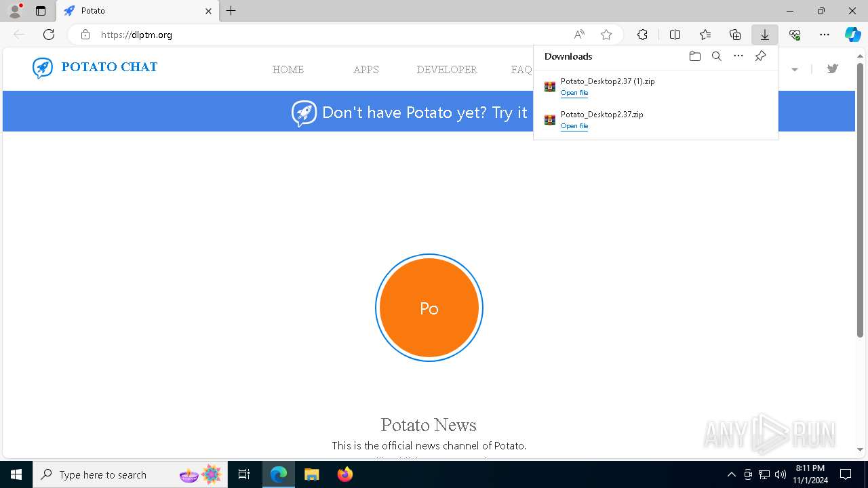Open the DEVELOPER menu item
Viewport: 868px width, 488px height.
[447, 69]
